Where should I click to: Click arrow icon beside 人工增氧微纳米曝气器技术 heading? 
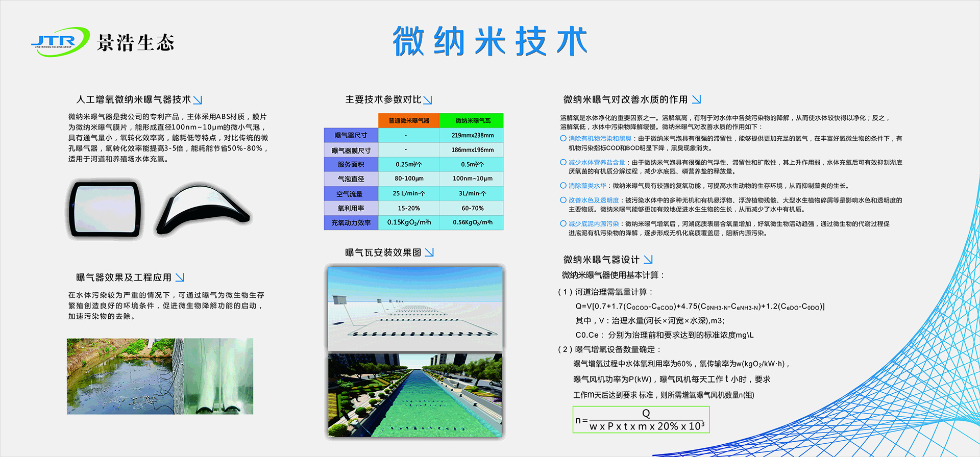(198, 100)
